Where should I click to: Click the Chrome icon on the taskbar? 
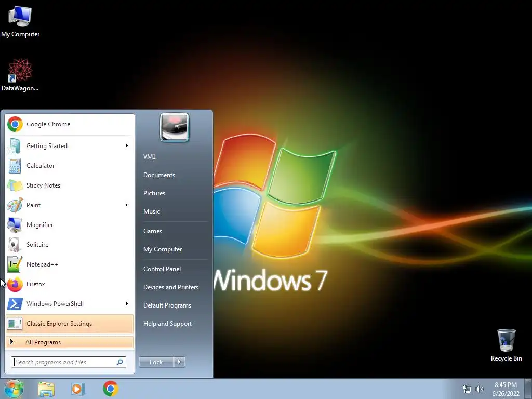click(111, 389)
